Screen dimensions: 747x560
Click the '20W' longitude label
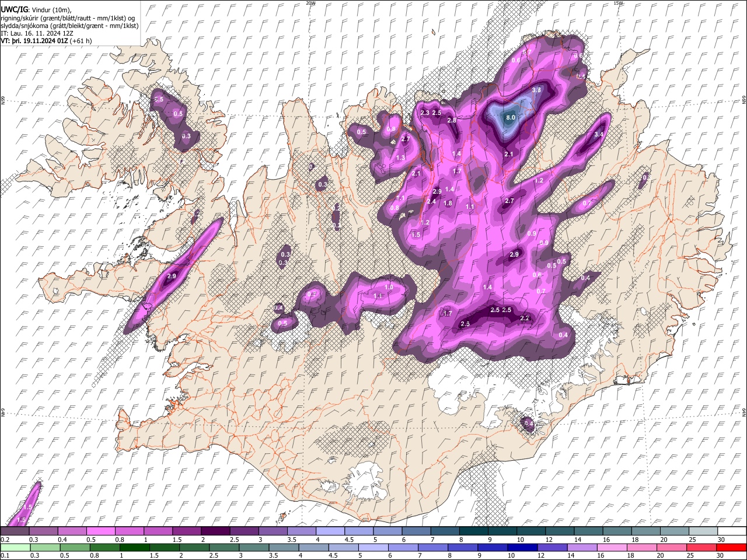pos(310,3)
